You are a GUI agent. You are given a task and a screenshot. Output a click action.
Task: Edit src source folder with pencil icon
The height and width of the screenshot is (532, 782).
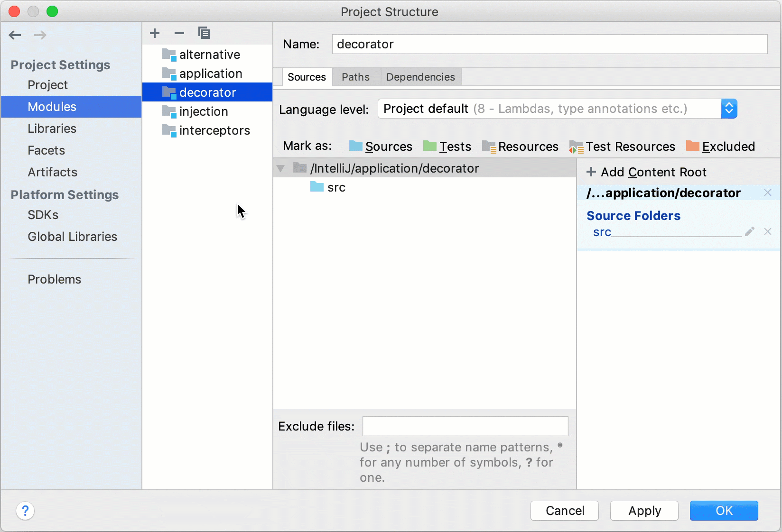[x=750, y=232]
